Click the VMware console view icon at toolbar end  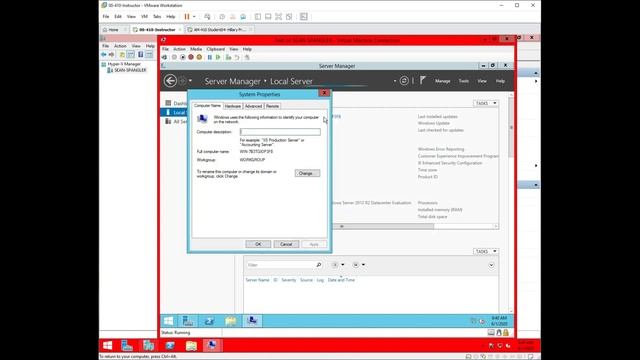pyautogui.click(x=304, y=17)
